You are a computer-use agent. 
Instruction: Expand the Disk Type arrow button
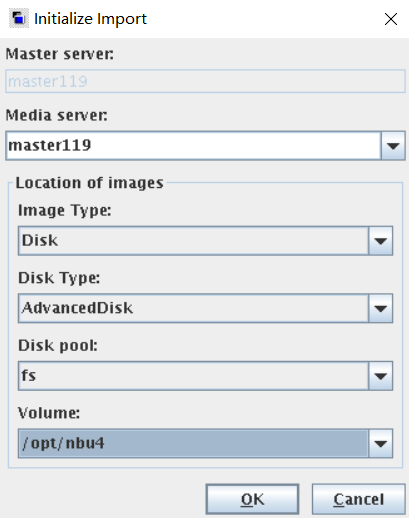(x=381, y=308)
